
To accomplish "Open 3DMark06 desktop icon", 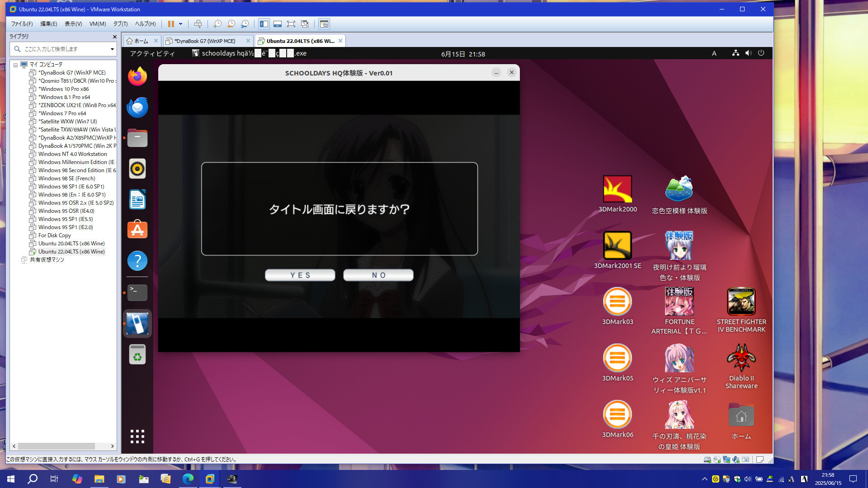I will point(618,419).
